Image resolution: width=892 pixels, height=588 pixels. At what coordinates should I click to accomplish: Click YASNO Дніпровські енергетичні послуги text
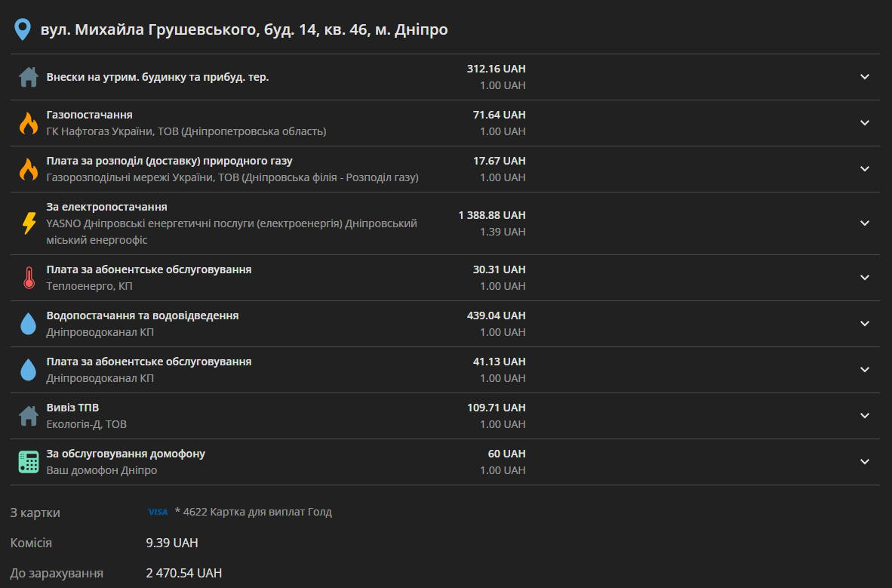coord(232,232)
